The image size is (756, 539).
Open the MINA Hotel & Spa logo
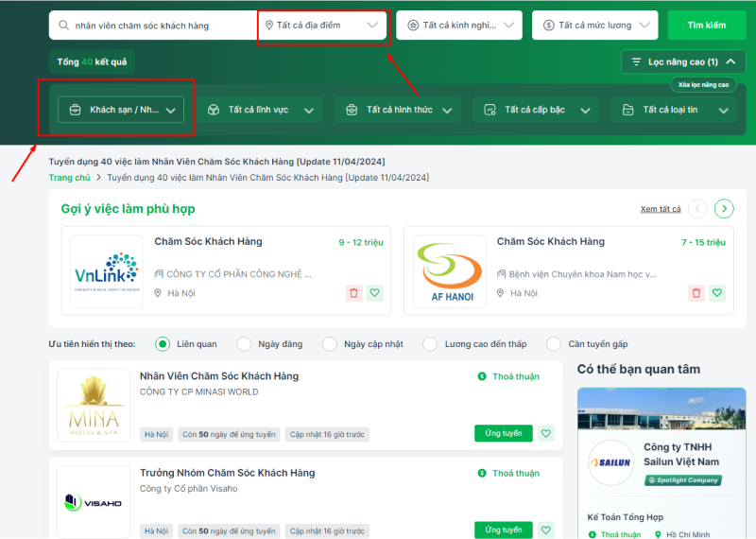94,405
